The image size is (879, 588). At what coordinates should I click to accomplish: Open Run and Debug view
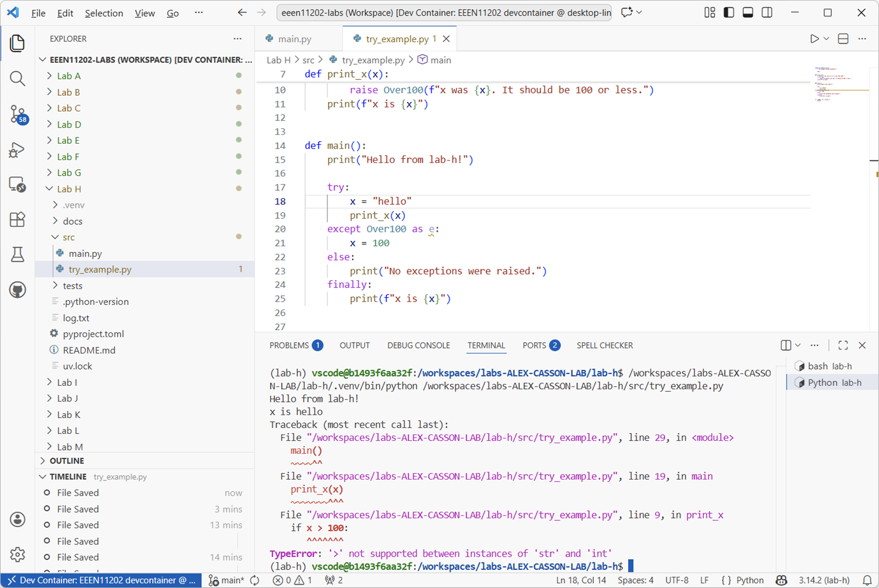coord(17,150)
